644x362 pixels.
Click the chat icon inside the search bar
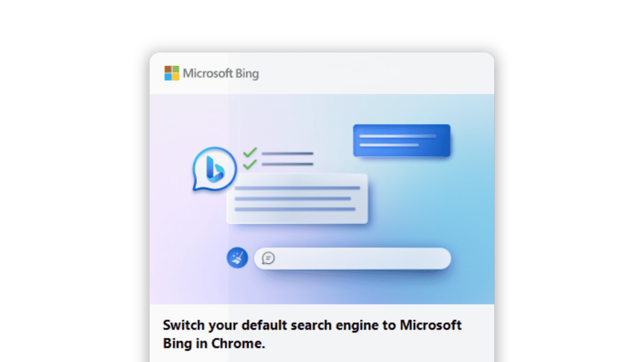268,258
